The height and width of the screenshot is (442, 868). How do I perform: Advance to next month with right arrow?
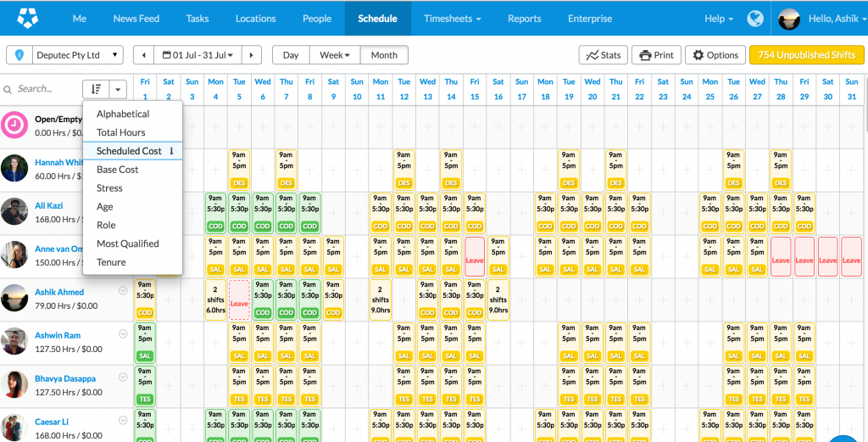tap(251, 55)
